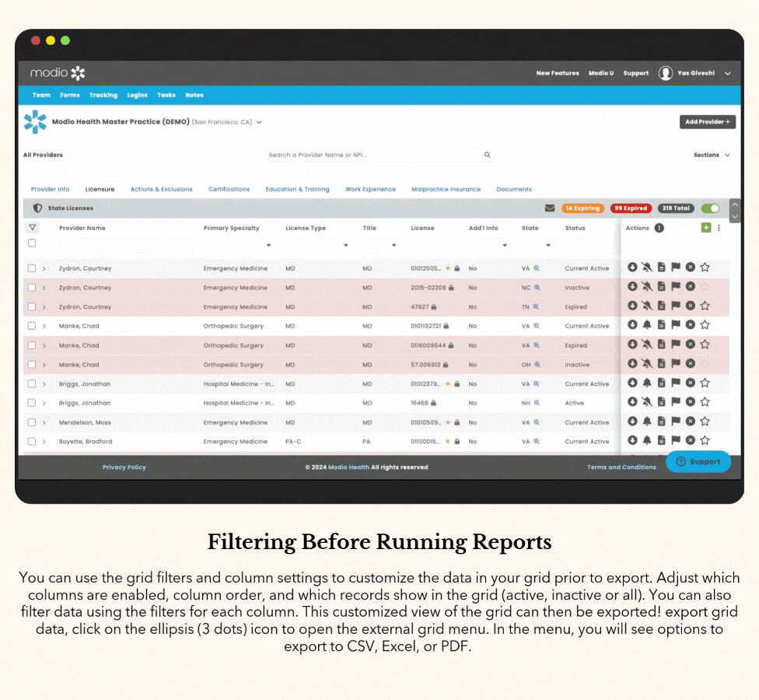759x700 pixels.
Task: Click the magnifier next to state OH
Action: click(537, 365)
